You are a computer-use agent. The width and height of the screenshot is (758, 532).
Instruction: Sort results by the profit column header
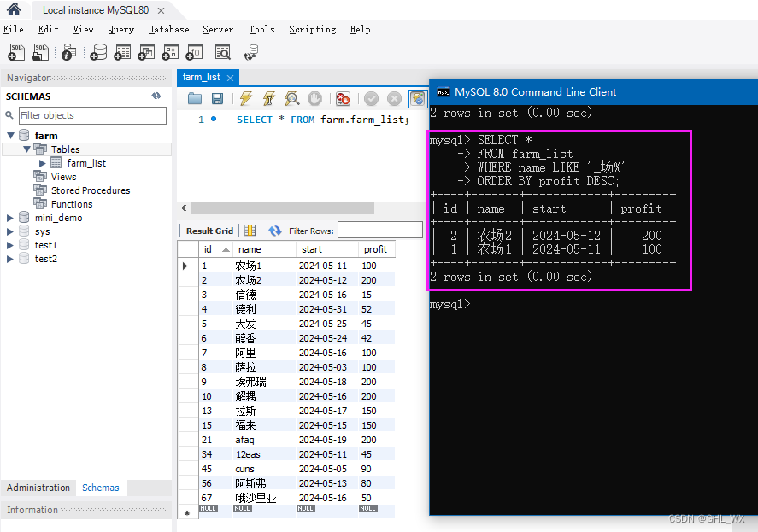[x=376, y=249]
